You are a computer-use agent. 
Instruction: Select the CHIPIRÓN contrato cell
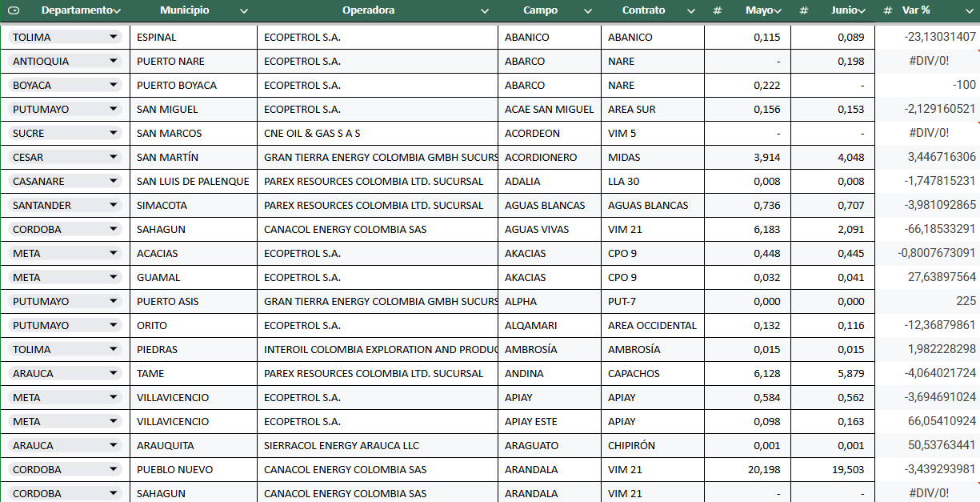653,446
